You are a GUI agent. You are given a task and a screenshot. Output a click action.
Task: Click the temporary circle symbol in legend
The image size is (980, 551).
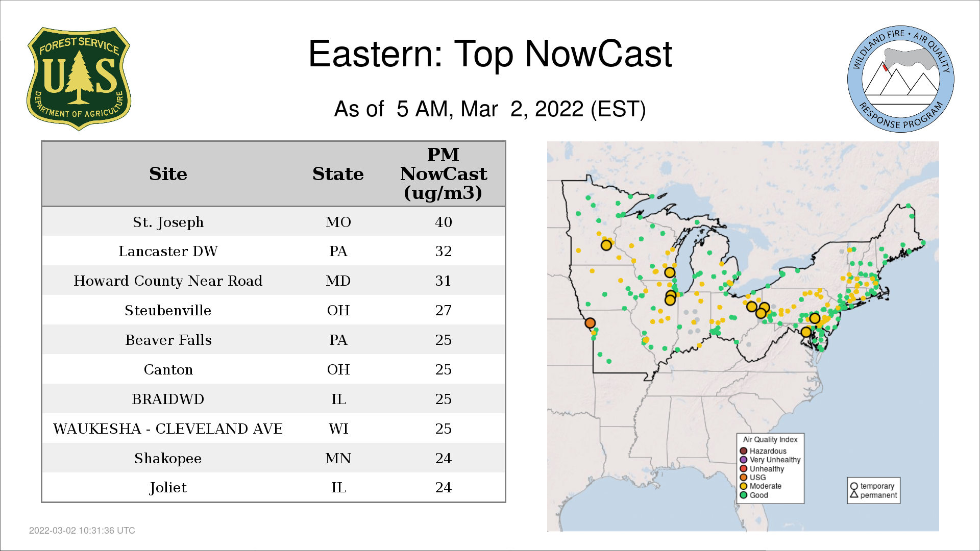pos(854,486)
